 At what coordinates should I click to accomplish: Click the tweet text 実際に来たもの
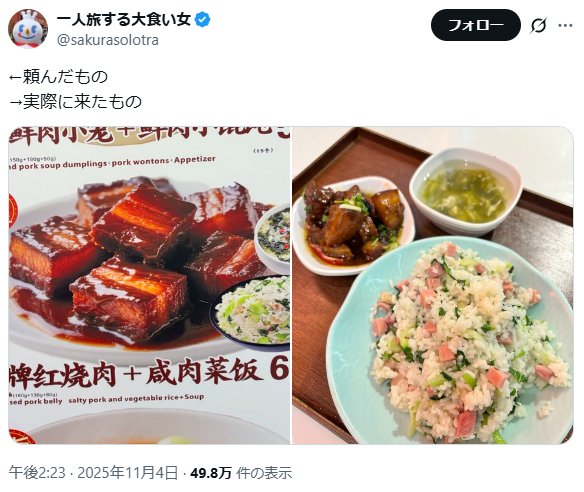82,102
